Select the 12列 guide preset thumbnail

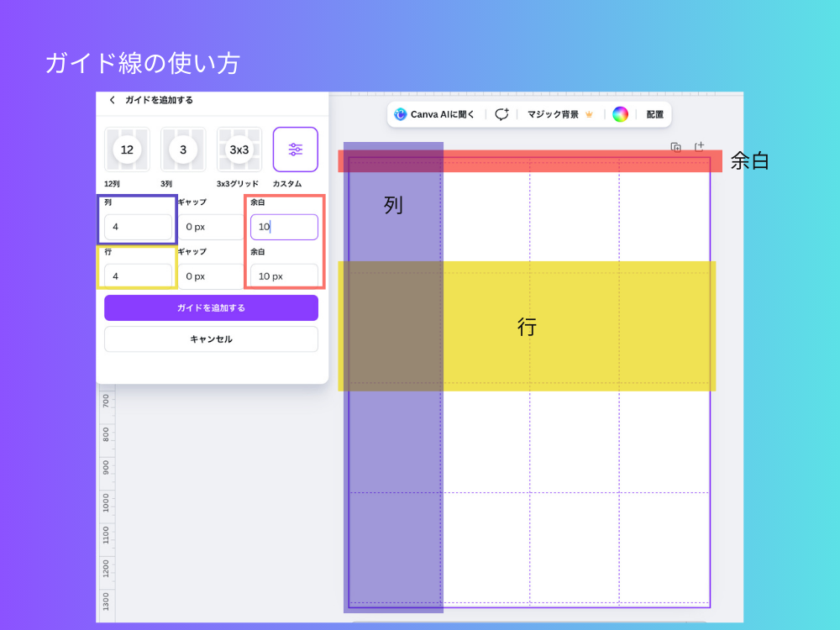pos(127,150)
